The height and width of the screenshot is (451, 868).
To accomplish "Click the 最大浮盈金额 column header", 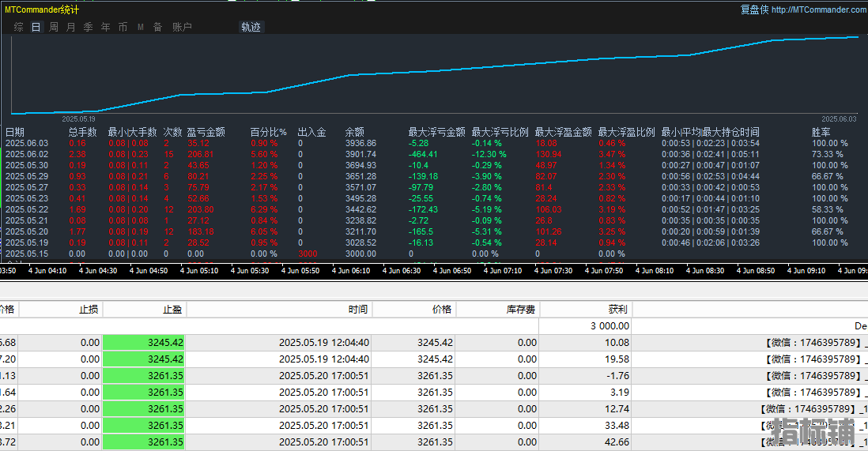I will (x=563, y=132).
